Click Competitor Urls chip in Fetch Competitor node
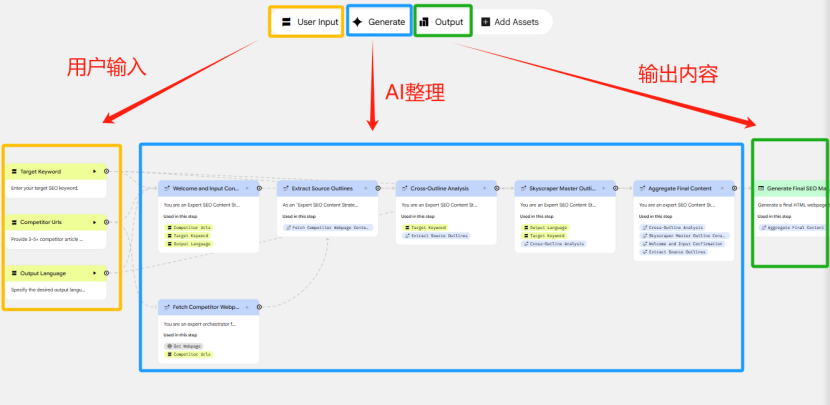This screenshot has width=830, height=405. (x=188, y=355)
